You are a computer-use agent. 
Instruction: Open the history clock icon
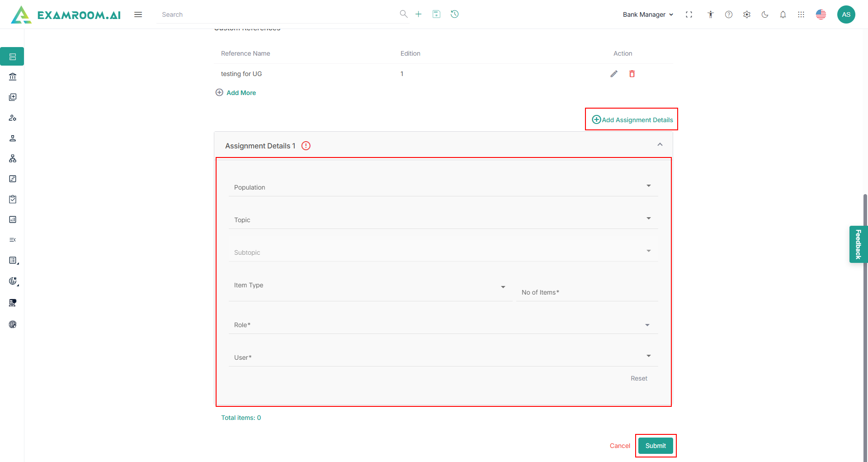[455, 14]
